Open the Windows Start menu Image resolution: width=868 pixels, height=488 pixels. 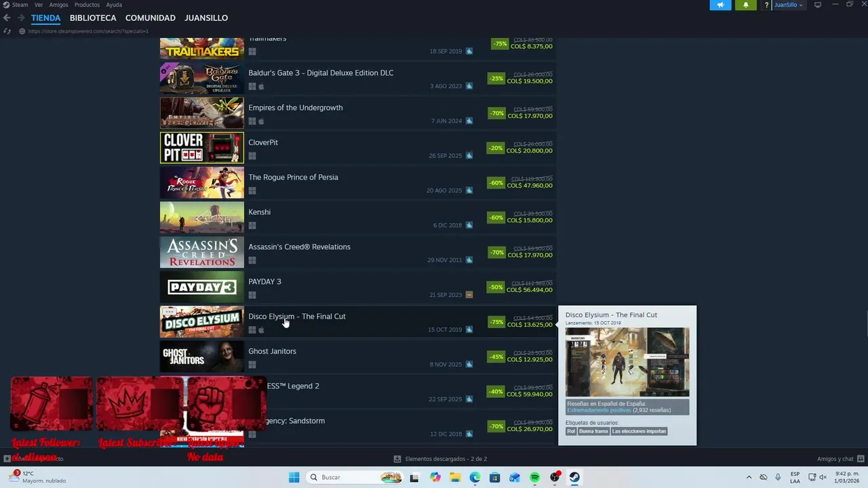point(294,477)
